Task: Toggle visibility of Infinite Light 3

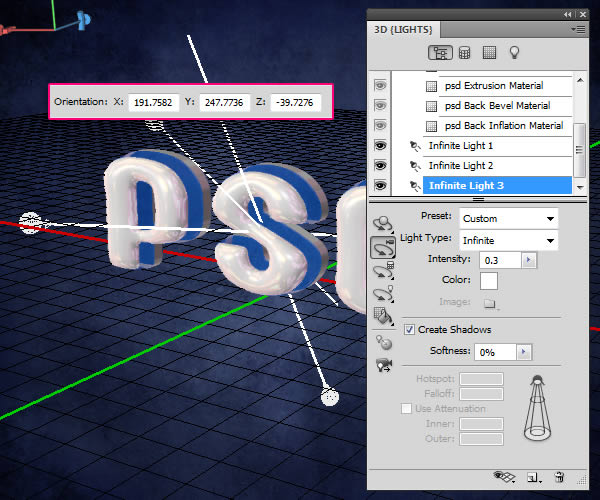Action: pyautogui.click(x=380, y=186)
